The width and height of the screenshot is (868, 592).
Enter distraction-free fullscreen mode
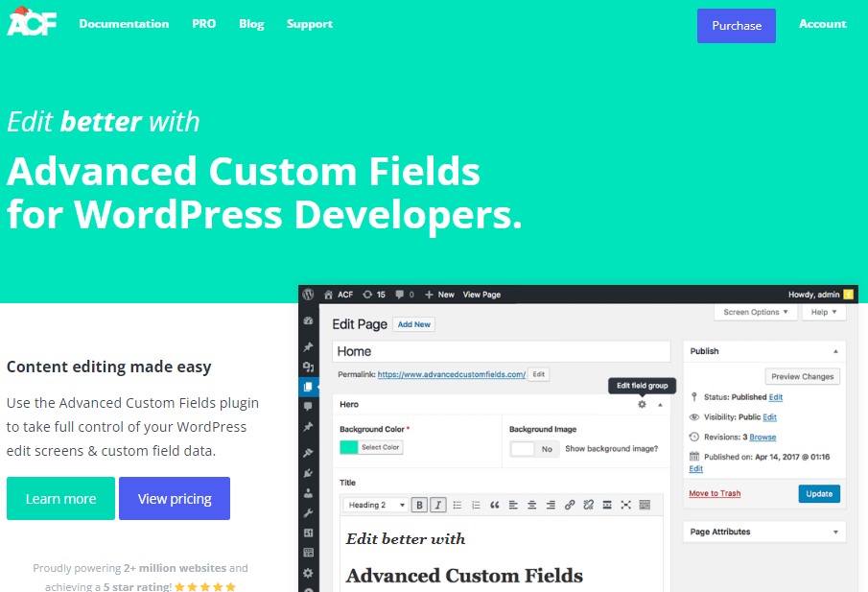click(x=625, y=505)
